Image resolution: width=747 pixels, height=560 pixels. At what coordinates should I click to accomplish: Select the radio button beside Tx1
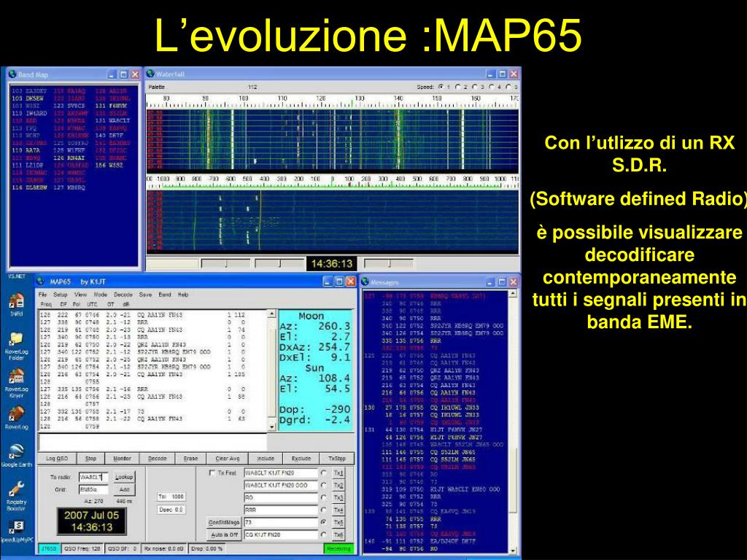pos(324,472)
